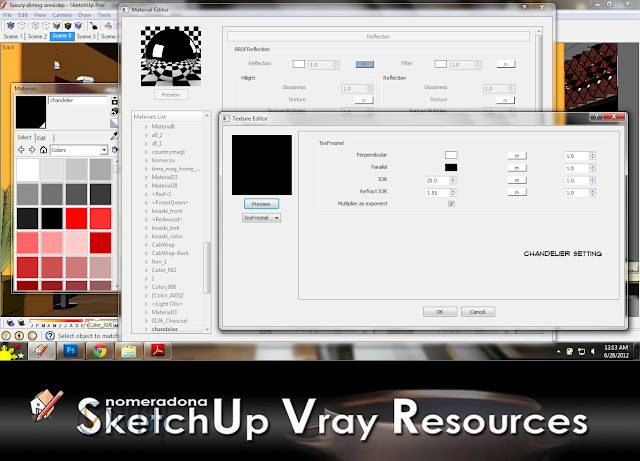Switch to the Scene 2 tab
Image resolution: width=640 pixels, height=461 pixels.
(x=37, y=36)
